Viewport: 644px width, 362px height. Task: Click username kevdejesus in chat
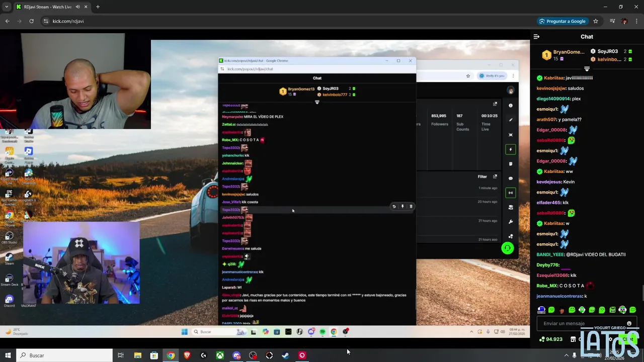coord(548,182)
